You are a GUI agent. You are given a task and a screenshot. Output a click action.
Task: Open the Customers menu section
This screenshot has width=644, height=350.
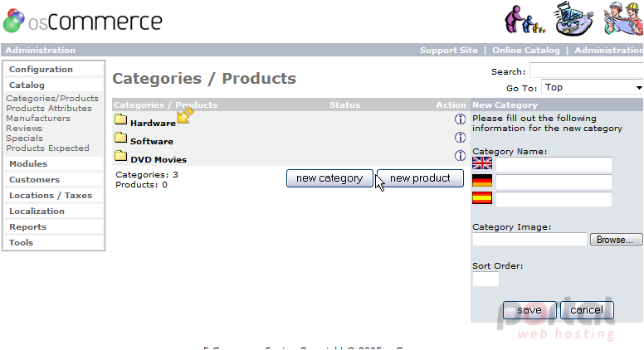click(35, 180)
